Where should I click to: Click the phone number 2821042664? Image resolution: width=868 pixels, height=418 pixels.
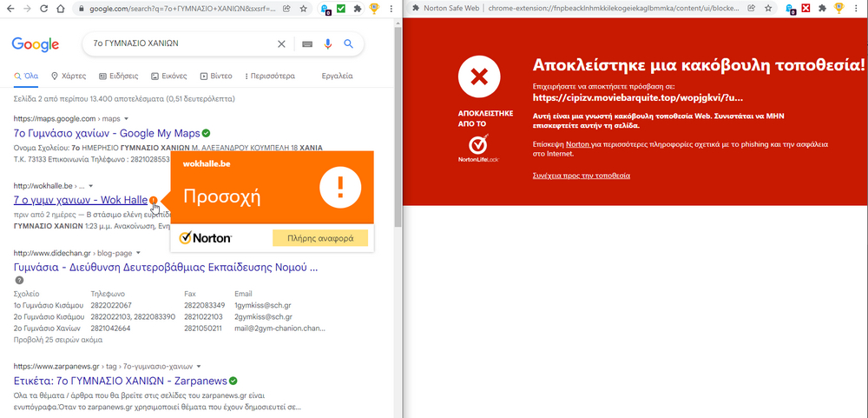[x=111, y=328]
